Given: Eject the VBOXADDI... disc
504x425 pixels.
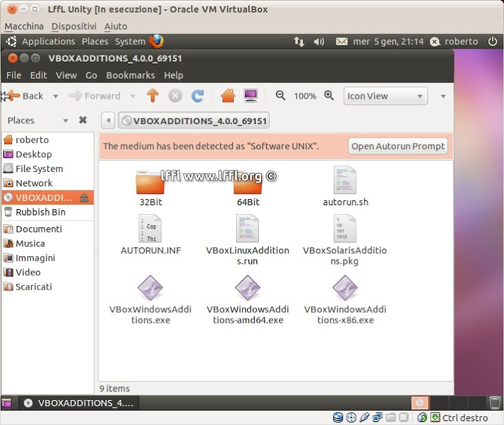Looking at the screenshot, I should (x=84, y=197).
